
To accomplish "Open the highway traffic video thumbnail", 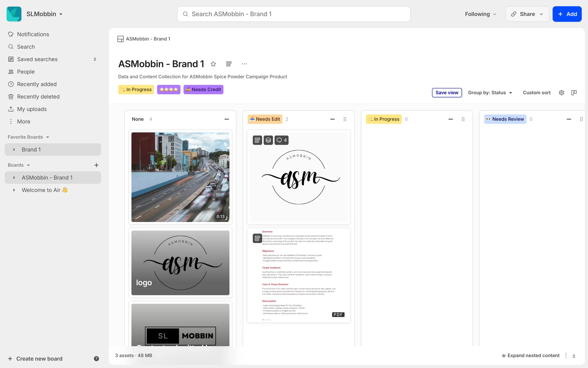I will click(x=180, y=177).
